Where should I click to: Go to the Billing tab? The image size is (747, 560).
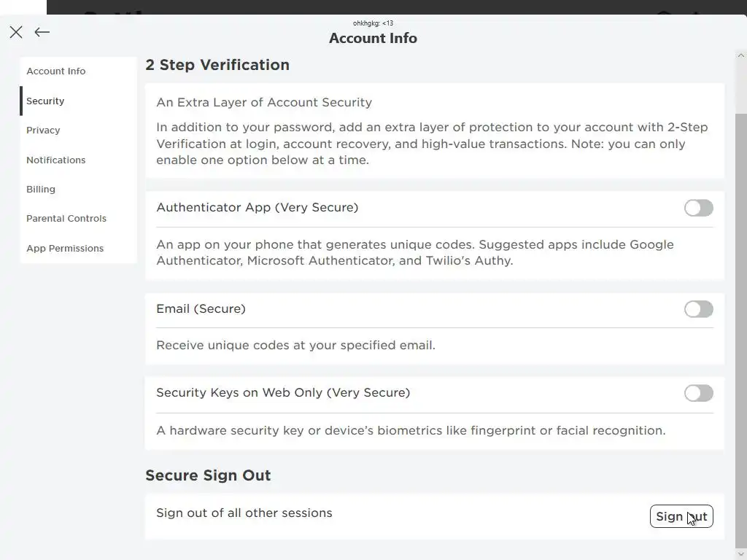(x=41, y=190)
